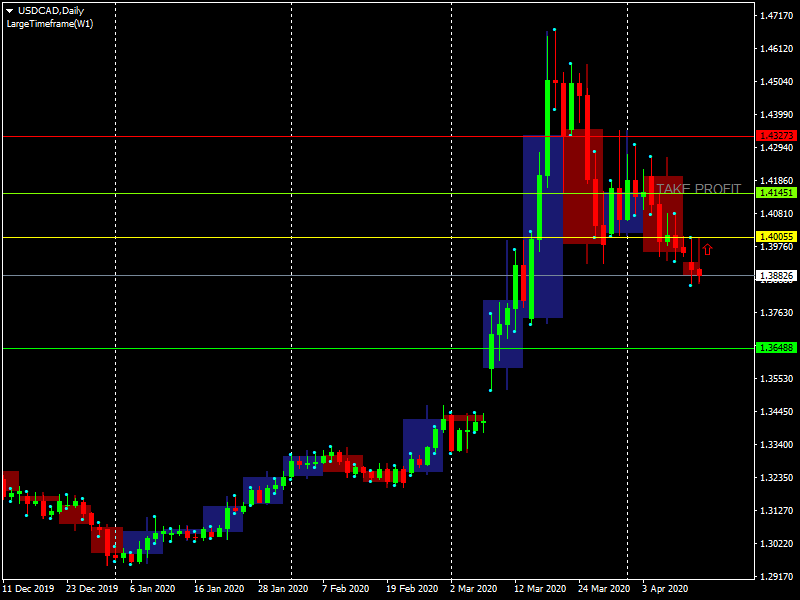Viewport: 800px width, 600px height.
Task: Click the 16 Jan 2020 date label
Action: (219, 589)
